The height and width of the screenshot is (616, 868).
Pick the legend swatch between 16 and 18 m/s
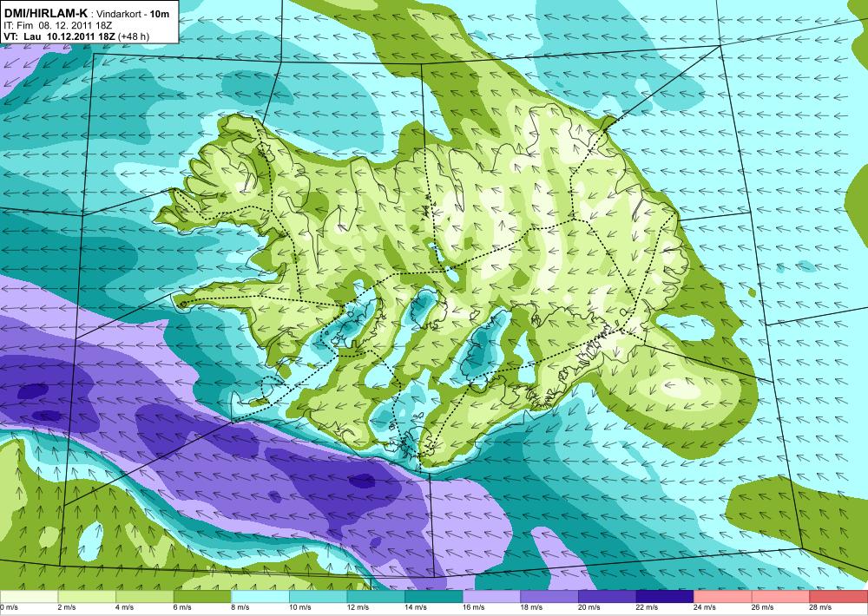pyautogui.click(x=491, y=597)
